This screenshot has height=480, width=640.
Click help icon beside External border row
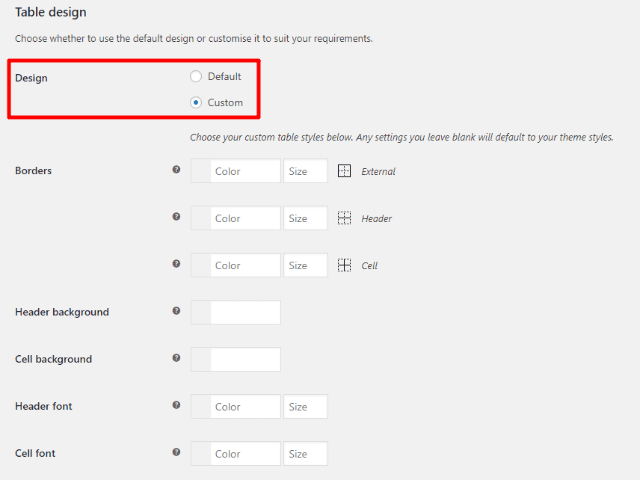(177, 170)
